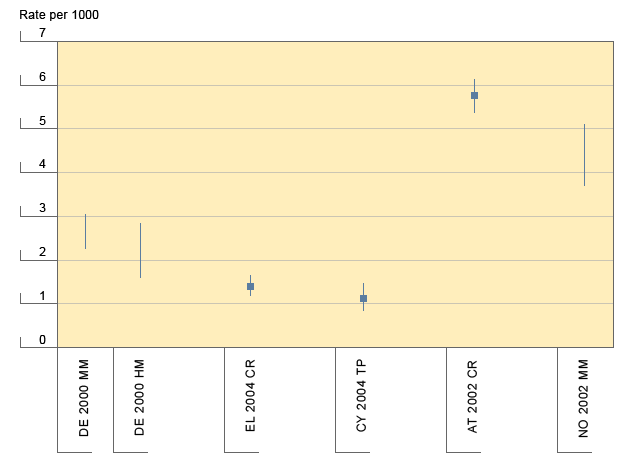Click the y-axis tick label 7
Screen dimensions: 640x470
[x=42, y=33]
